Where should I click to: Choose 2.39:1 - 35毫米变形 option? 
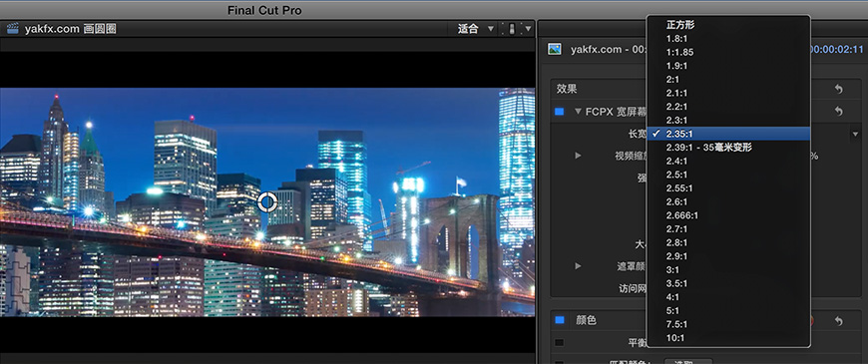(x=728, y=148)
